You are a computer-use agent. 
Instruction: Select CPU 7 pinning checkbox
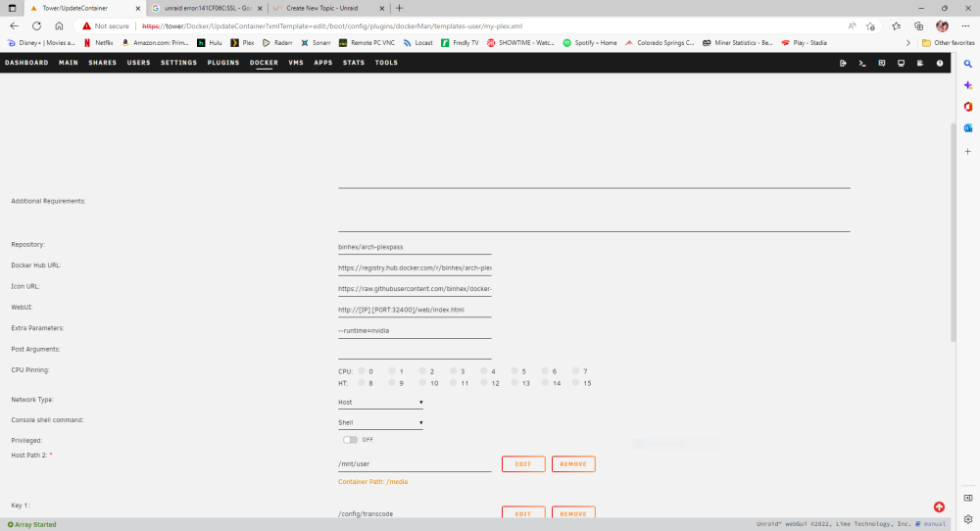575,371
